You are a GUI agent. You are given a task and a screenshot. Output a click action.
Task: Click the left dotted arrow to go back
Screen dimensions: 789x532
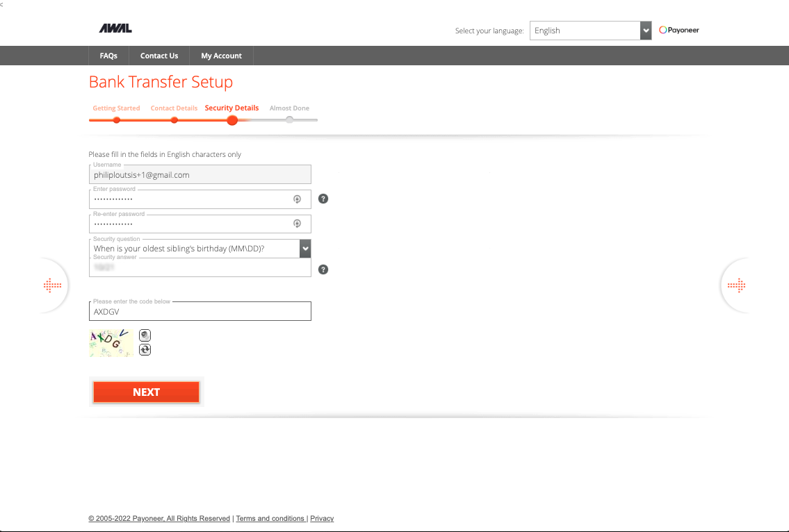tap(52, 285)
